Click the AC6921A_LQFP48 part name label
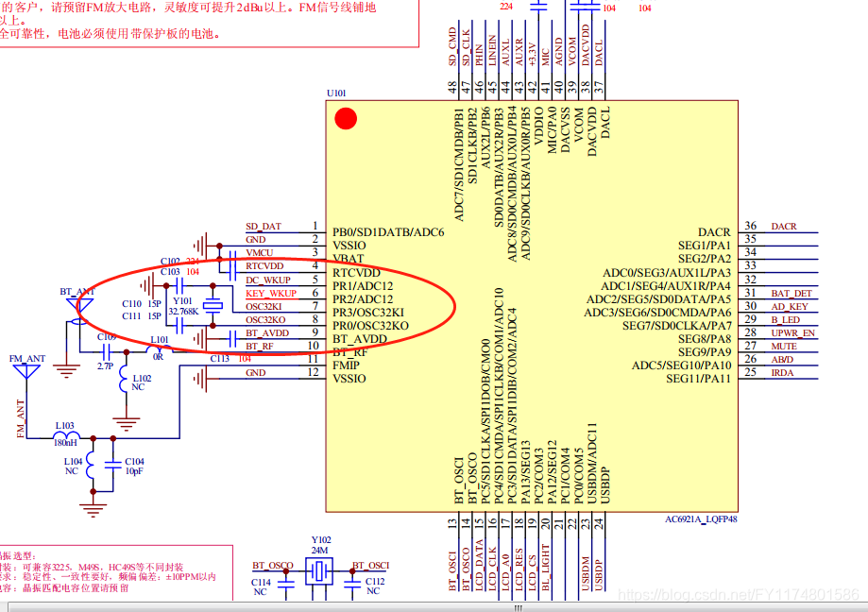The width and height of the screenshot is (868, 612). click(701, 519)
